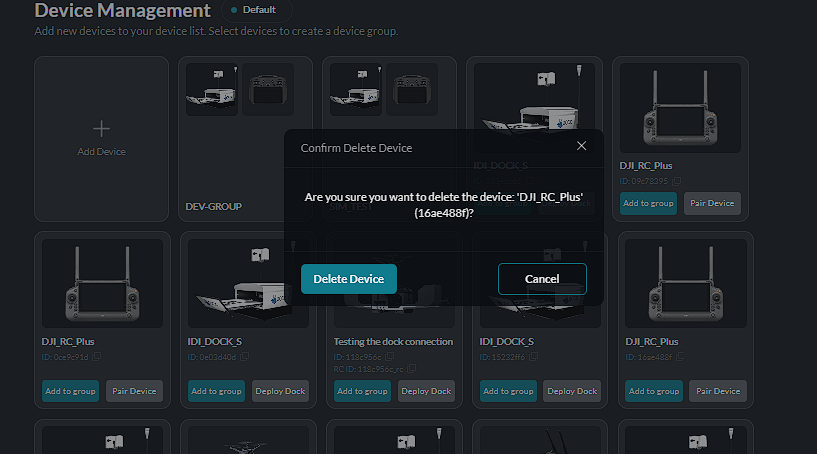Add dock 15232ff6 to a group

point(508,391)
